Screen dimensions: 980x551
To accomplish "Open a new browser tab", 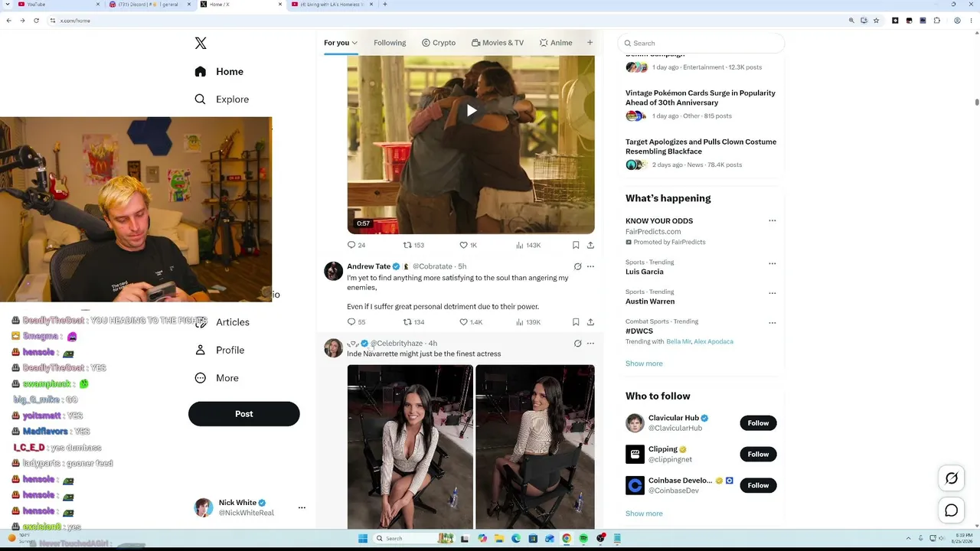I will (x=384, y=5).
